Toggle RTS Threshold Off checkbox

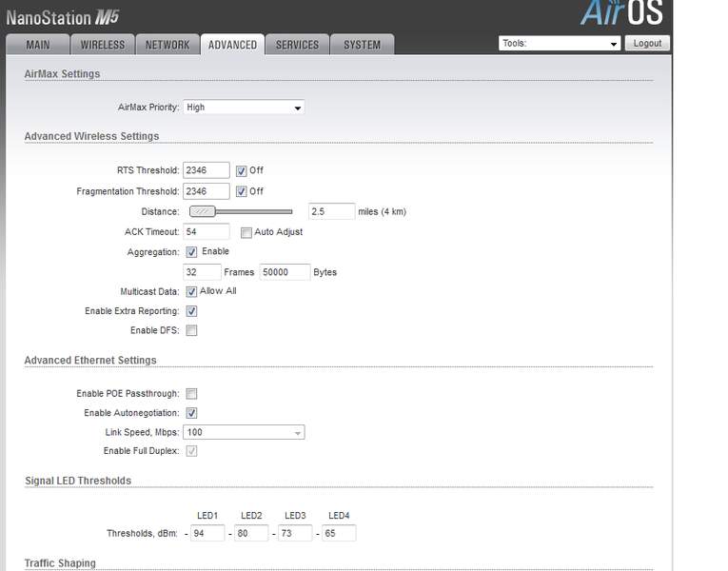click(241, 171)
